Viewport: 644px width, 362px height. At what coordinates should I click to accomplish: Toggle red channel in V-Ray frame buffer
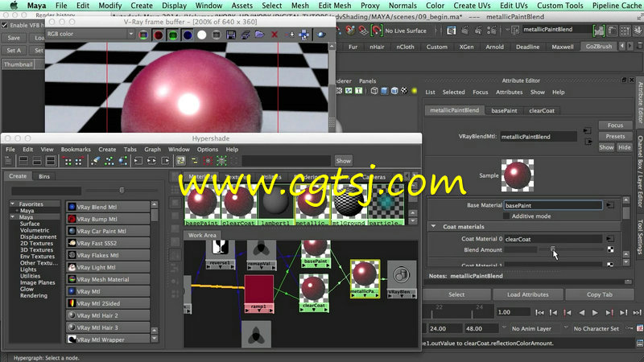158,35
